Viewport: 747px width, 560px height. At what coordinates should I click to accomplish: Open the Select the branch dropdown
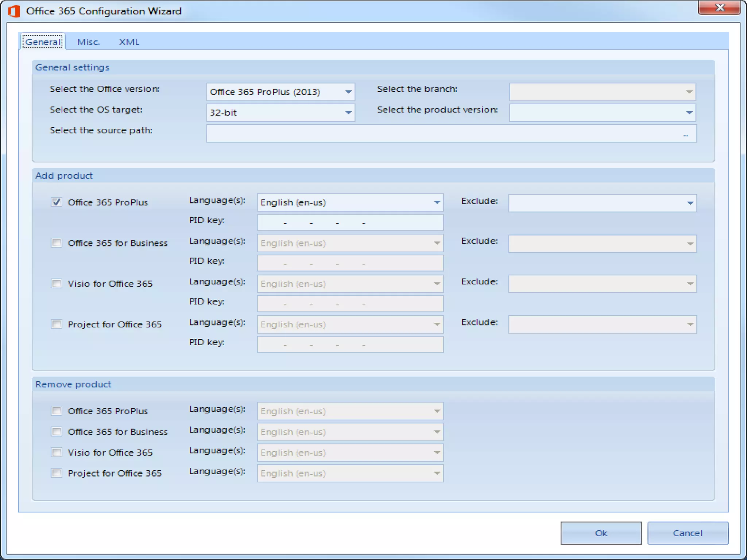pyautogui.click(x=603, y=92)
